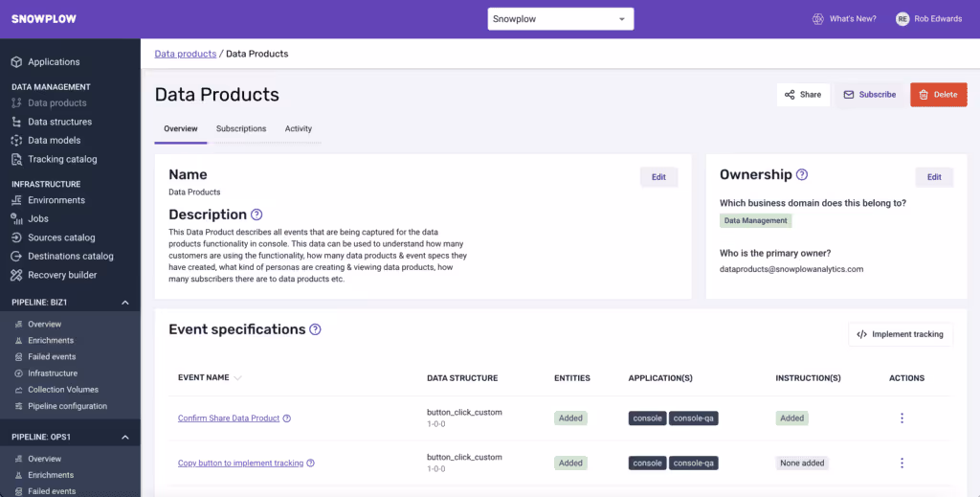Viewport: 980px width, 497px height.
Task: Click the RE user avatar icon
Action: 902,19
